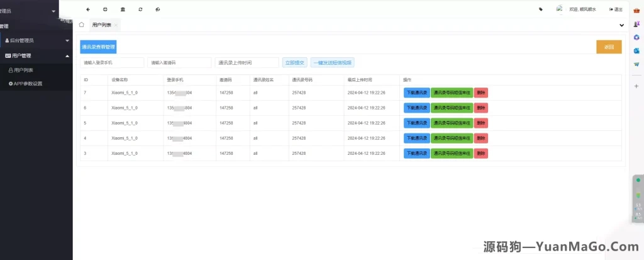Image resolution: width=644 pixels, height=260 pixels.
Task: Expand the 后台管理员 sidebar menu
Action: [x=36, y=40]
